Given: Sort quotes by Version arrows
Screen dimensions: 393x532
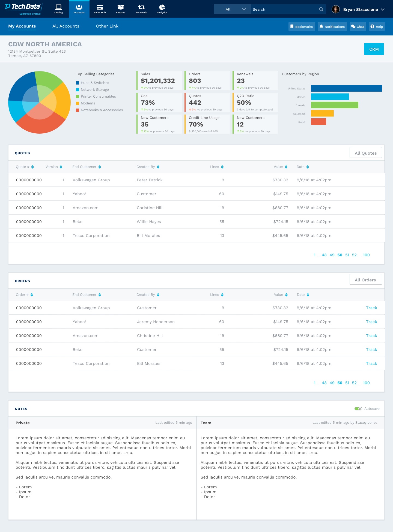Looking at the screenshot, I should coord(61,167).
